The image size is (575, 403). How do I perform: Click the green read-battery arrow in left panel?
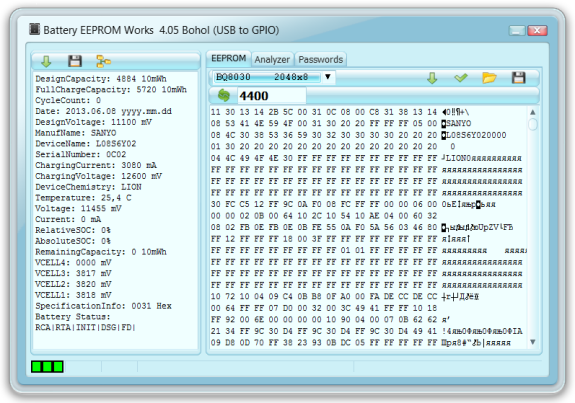(x=46, y=61)
